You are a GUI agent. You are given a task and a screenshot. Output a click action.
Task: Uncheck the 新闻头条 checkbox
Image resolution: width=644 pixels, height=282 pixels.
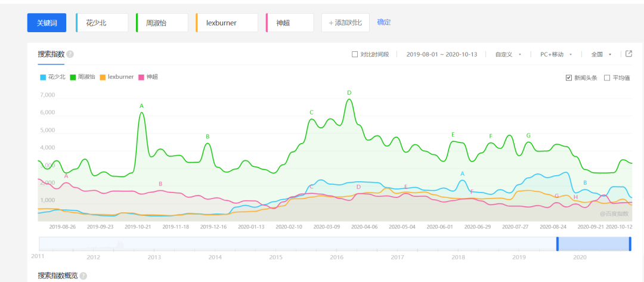click(x=569, y=78)
